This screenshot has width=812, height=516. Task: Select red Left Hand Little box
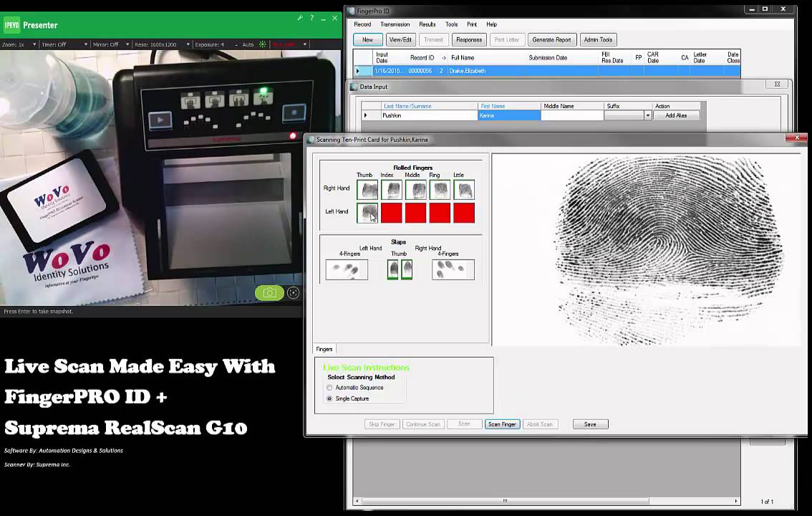coord(464,213)
